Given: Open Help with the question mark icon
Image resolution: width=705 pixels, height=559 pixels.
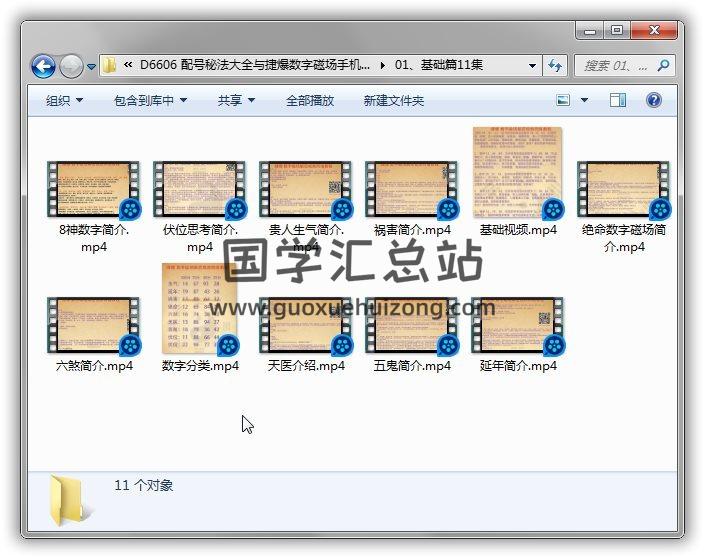Looking at the screenshot, I should [654, 100].
